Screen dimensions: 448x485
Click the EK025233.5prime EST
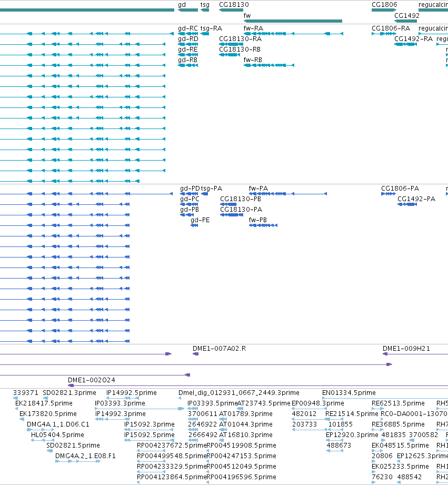(373, 472)
